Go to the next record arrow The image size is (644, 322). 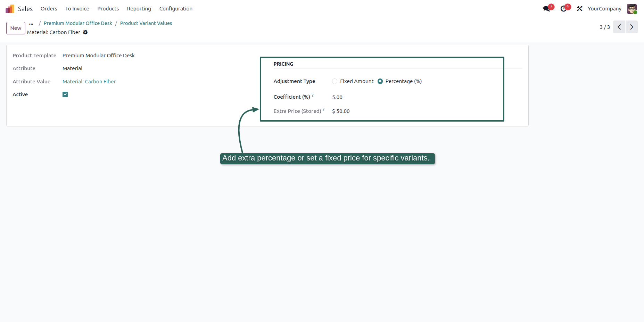pos(631,27)
